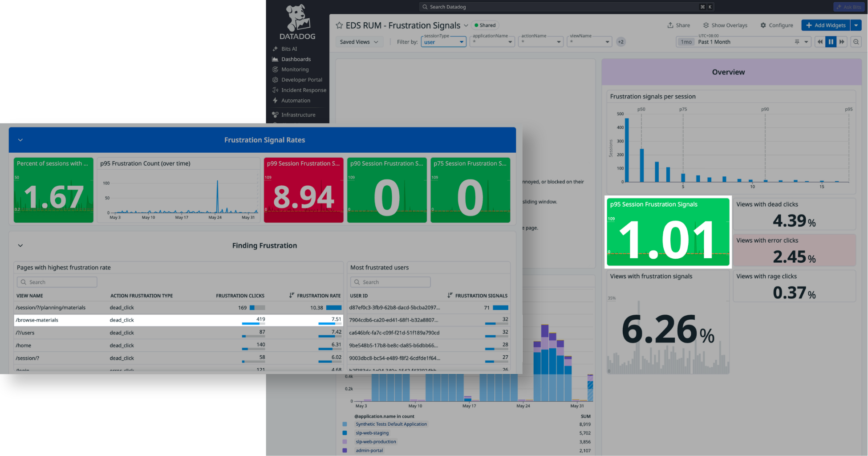Open Bits AI in the sidebar
Screen dimensions: 868x456
tap(289, 49)
